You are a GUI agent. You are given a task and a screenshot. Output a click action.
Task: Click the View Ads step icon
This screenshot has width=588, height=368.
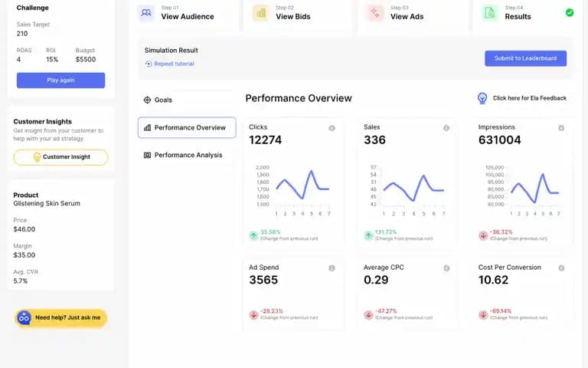pyautogui.click(x=375, y=13)
